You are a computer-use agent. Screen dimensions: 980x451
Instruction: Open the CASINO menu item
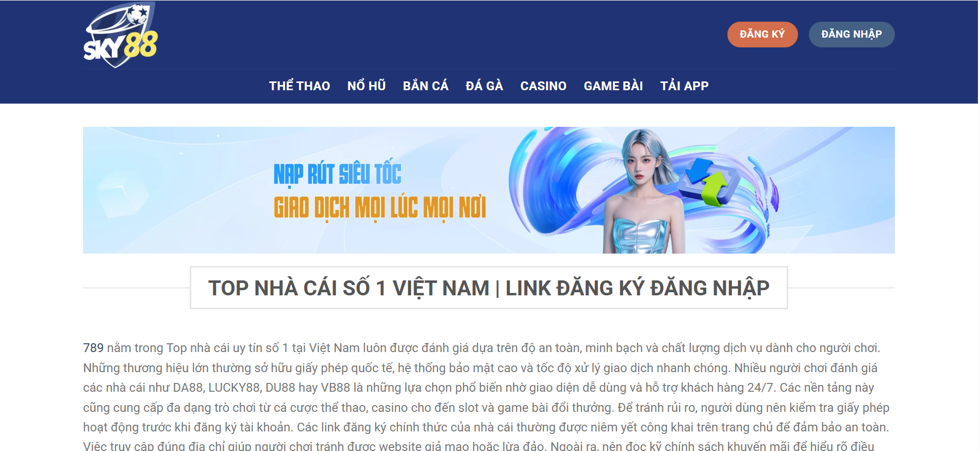[x=543, y=86]
